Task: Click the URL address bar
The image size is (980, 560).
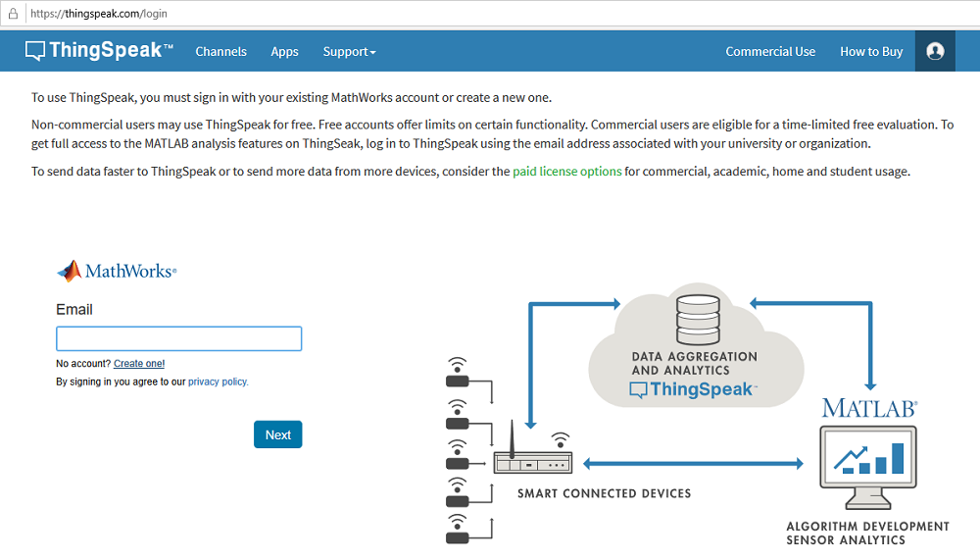Action: (500, 13)
